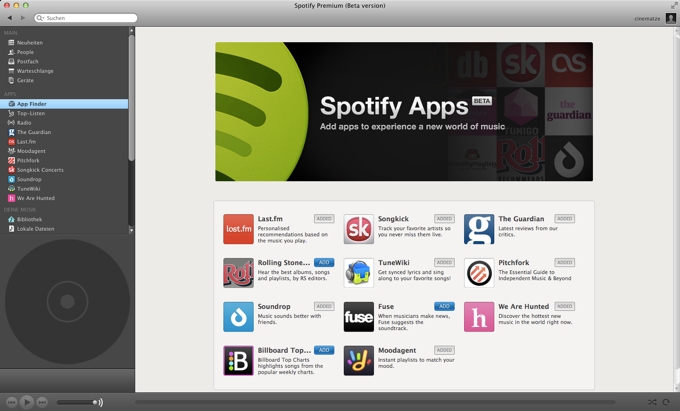The height and width of the screenshot is (411, 680).
Task: Toggle repeat playback
Action: click(666, 402)
